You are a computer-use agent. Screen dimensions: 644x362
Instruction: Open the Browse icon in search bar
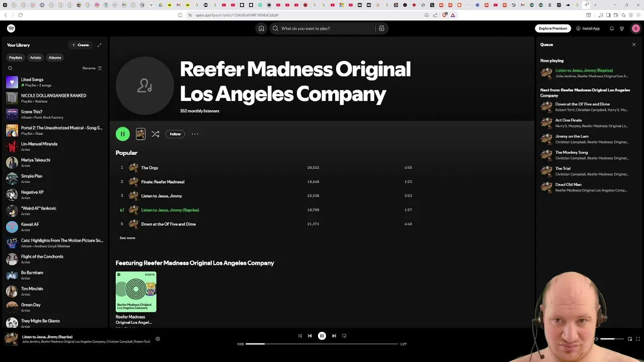pos(381,29)
